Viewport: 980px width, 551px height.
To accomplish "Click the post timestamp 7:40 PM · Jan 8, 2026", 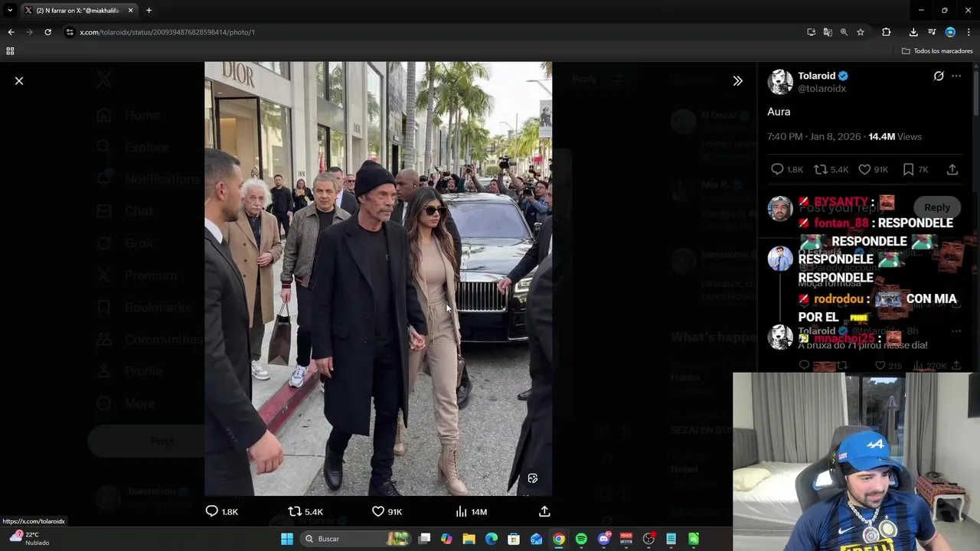I will click(814, 136).
